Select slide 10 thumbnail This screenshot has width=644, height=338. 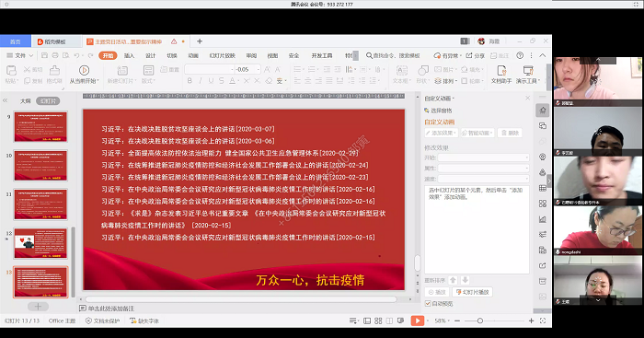point(40,166)
